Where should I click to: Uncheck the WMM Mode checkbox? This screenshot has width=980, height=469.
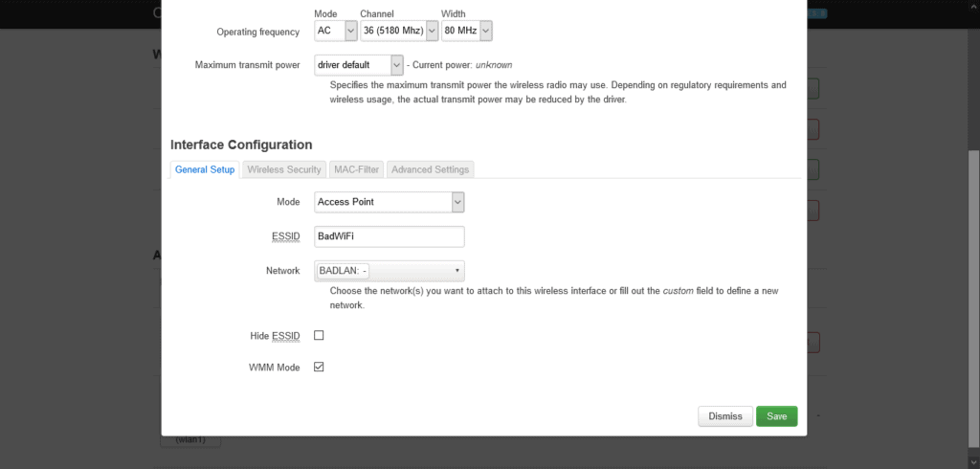point(319,368)
